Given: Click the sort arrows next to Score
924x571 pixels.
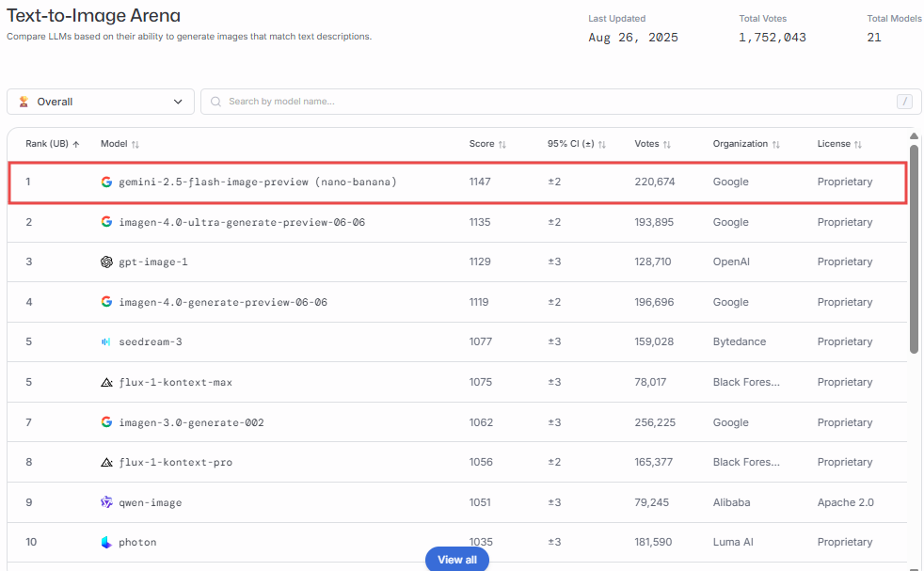Looking at the screenshot, I should coord(502,144).
